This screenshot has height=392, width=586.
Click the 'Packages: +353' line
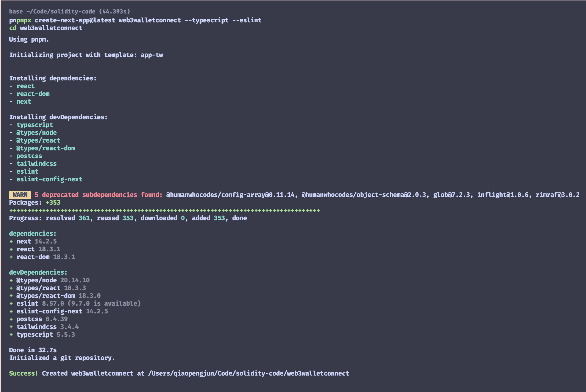[x=35, y=202]
